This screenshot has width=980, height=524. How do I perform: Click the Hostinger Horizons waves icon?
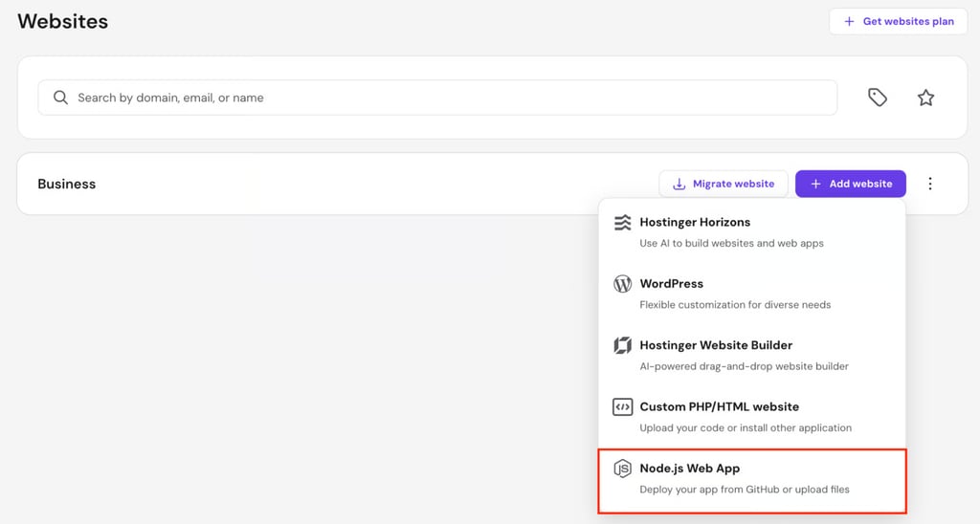click(x=622, y=223)
